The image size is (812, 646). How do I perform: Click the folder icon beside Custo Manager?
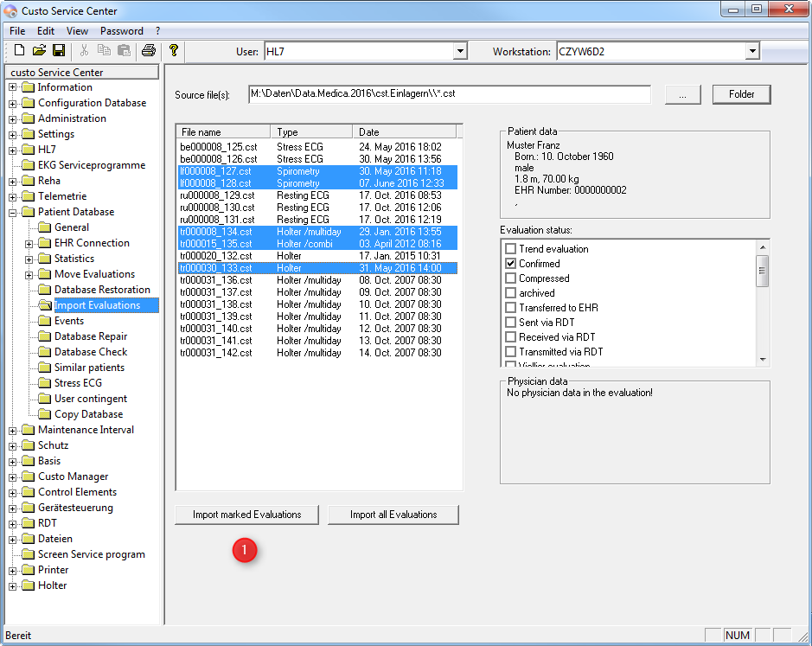[29, 477]
